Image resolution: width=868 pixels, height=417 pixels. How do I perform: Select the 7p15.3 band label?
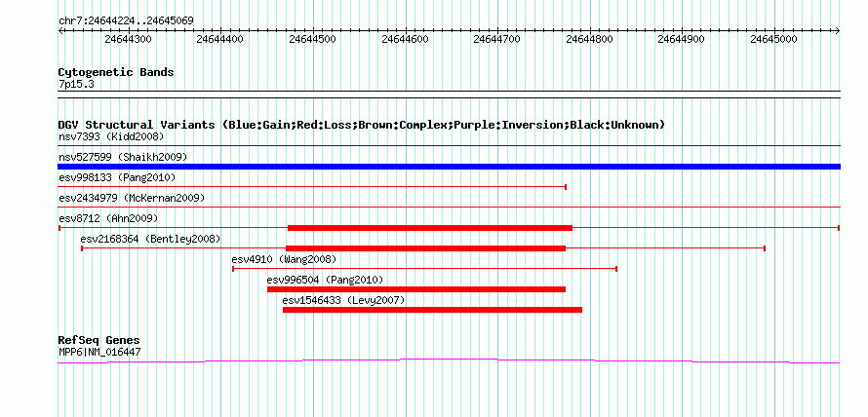click(x=76, y=84)
